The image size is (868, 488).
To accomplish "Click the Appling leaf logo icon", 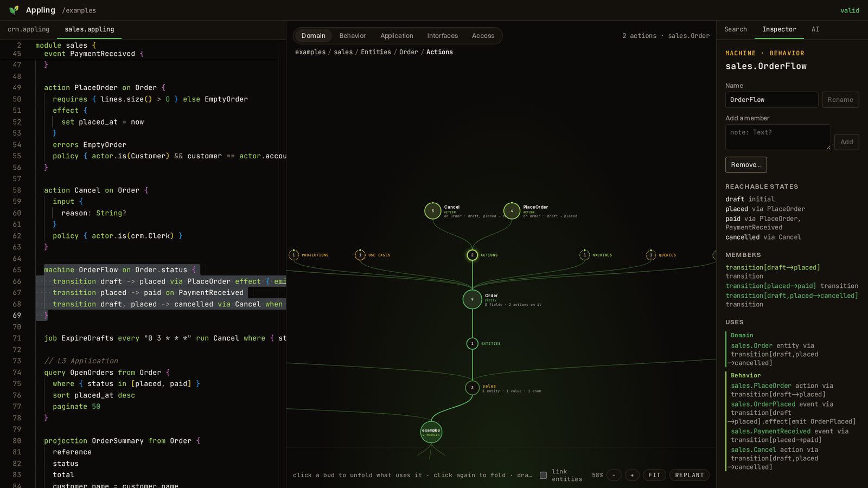I will pos(14,10).
